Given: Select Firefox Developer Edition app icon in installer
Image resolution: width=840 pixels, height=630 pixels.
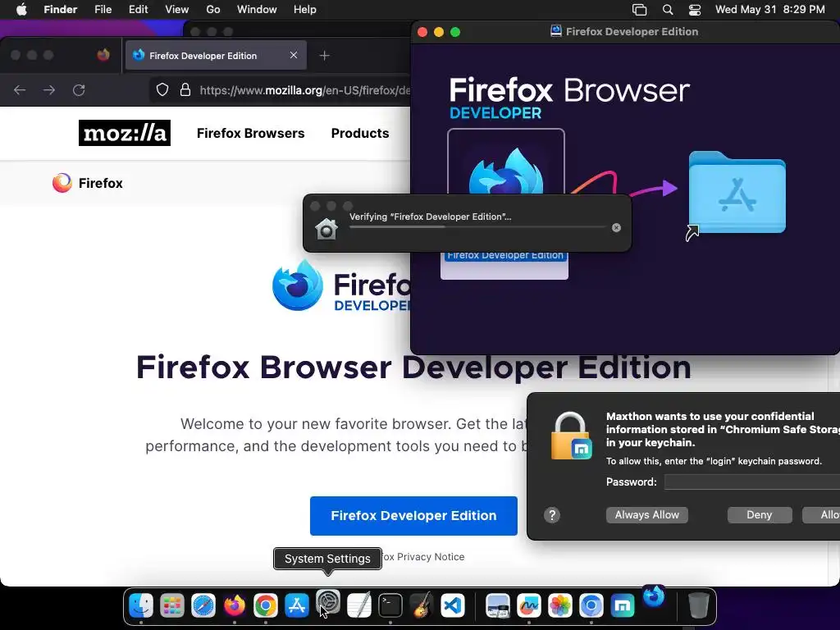Looking at the screenshot, I should click(505, 171).
